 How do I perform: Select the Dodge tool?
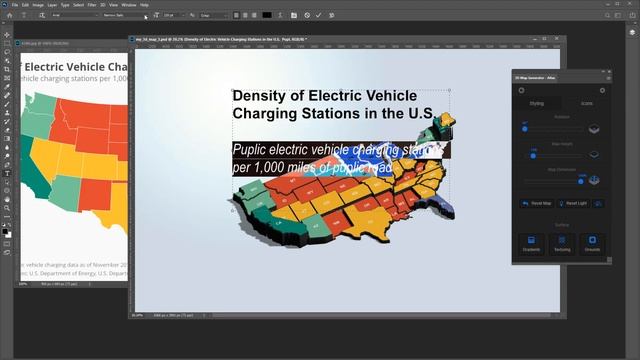(7, 156)
